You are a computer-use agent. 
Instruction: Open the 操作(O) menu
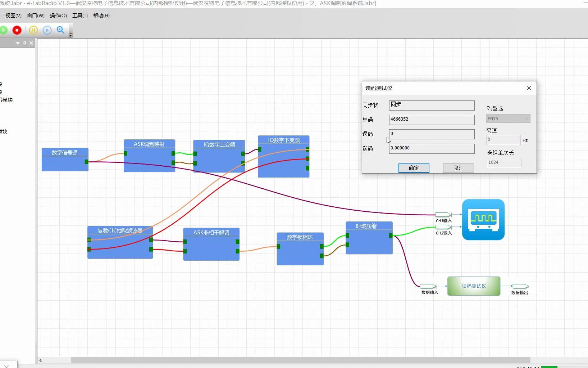point(58,15)
